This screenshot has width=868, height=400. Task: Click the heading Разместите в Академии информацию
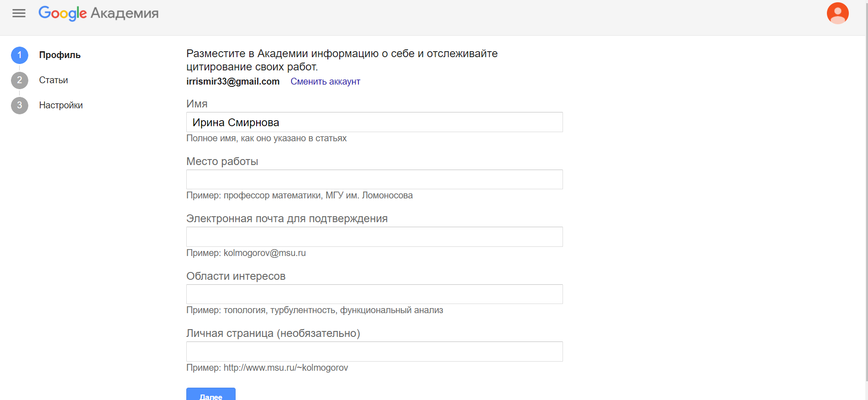point(342,60)
